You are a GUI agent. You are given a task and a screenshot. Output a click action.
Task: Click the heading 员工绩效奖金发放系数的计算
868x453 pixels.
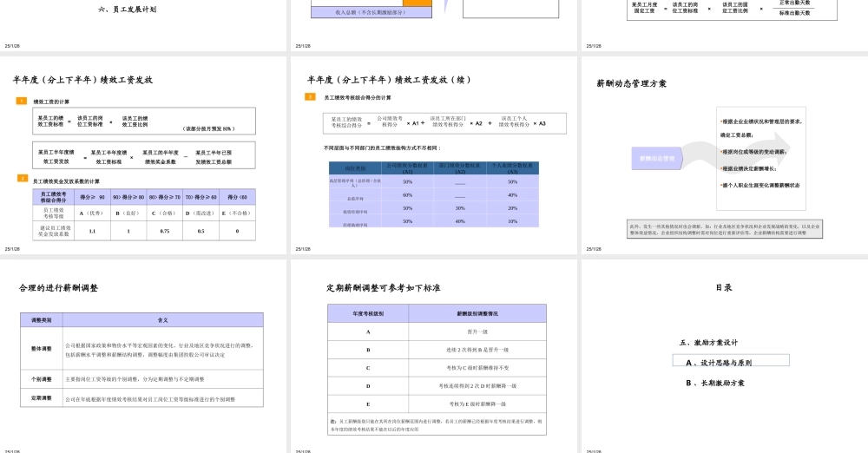pos(66,181)
